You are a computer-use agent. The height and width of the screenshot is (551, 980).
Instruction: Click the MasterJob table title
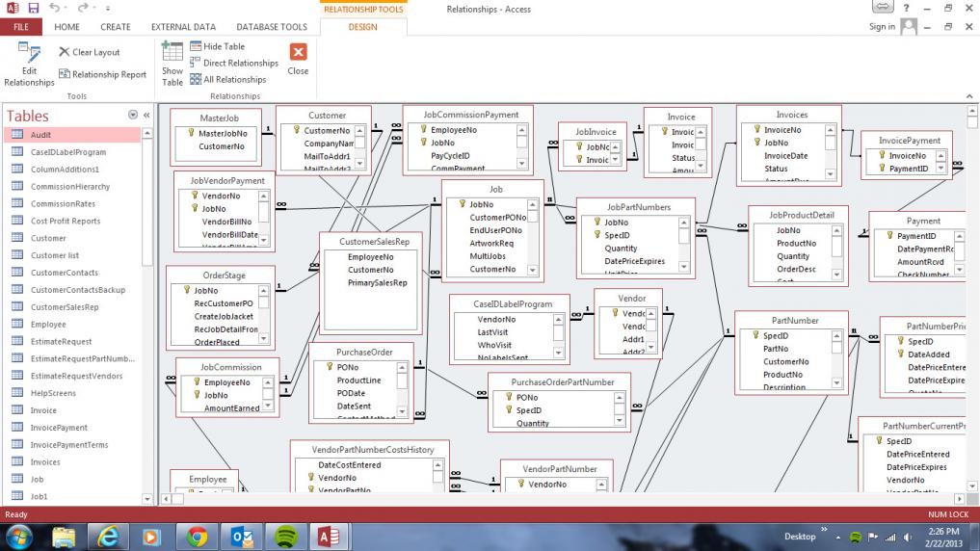click(220, 118)
